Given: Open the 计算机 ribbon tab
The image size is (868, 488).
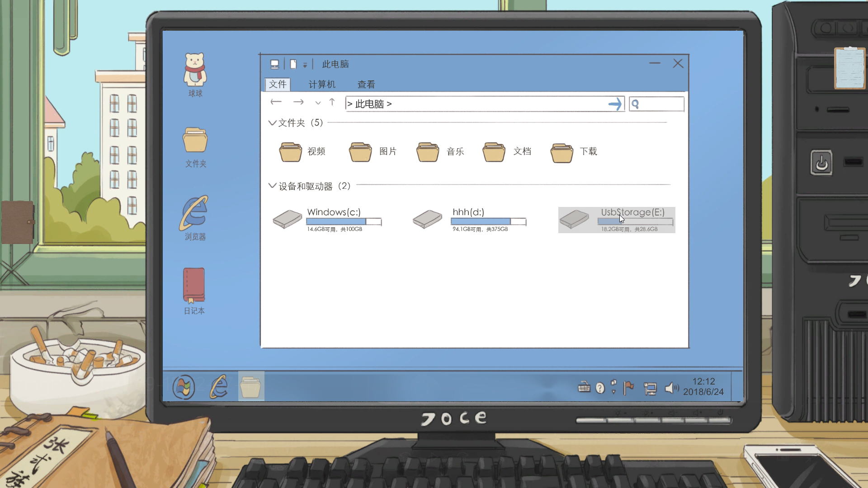Looking at the screenshot, I should 322,84.
